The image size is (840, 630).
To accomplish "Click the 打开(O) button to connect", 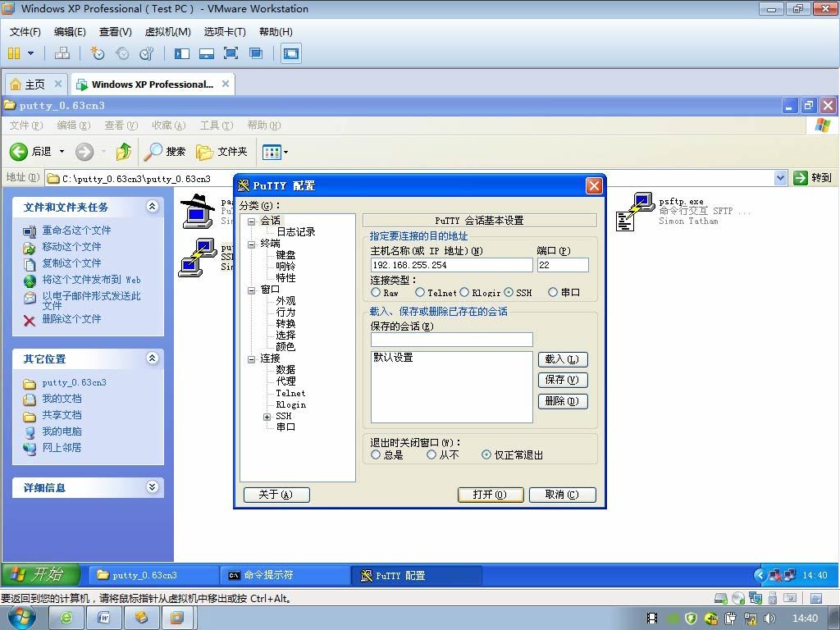I will tap(491, 495).
